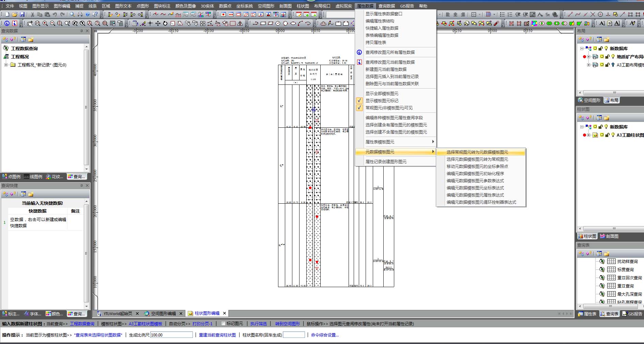Open the dropdown arrow beside the list style icon
This screenshot has height=344, width=644.
coord(494,14)
